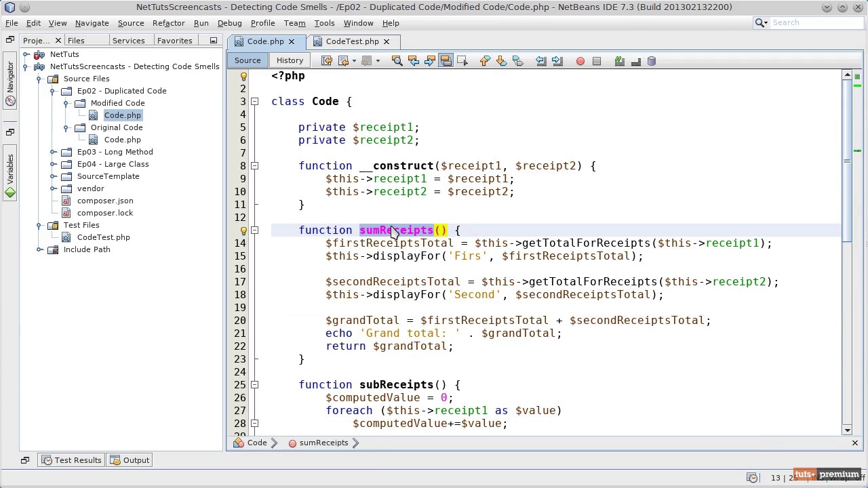
Task: Click the Find Selection magnifier icon
Action: (x=397, y=61)
